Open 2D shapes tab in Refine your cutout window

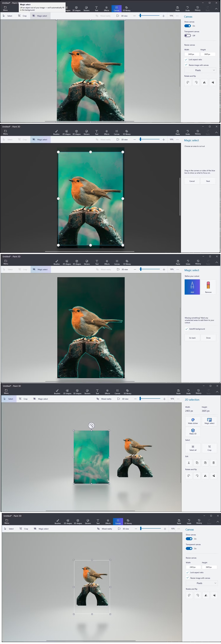click(67, 262)
